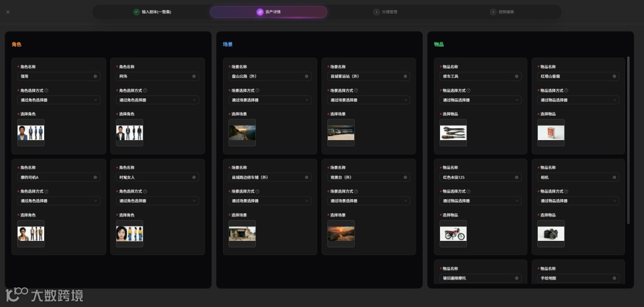Click help icon beside 阿伟's 角色选择方式

pyautogui.click(x=145, y=90)
